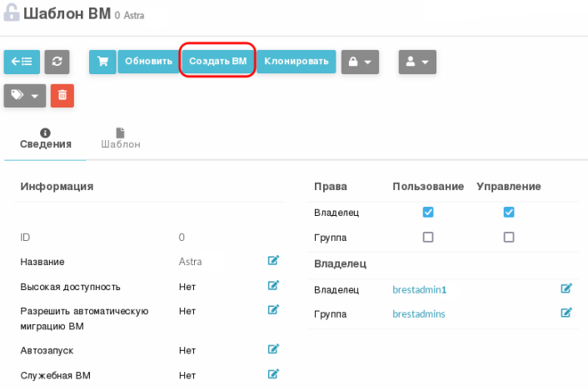Click edit icon next to group brestadmins

coord(566,313)
